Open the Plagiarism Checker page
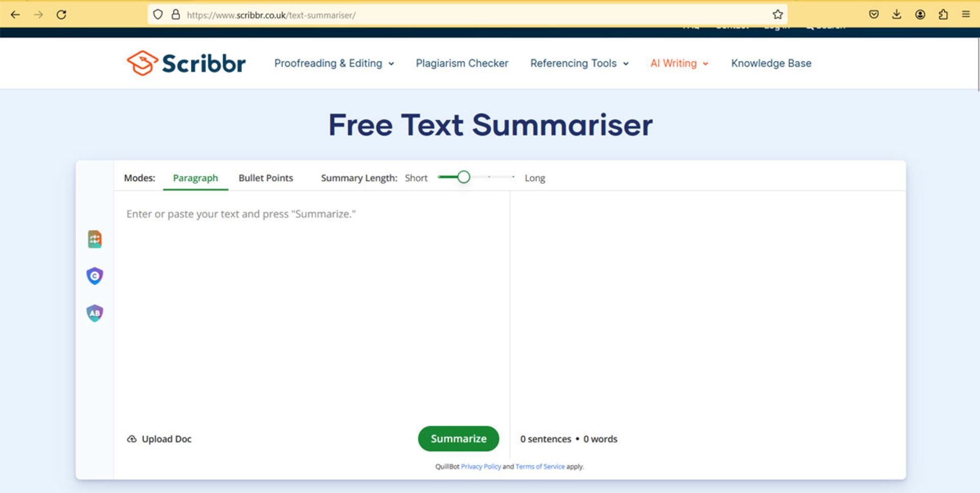The image size is (980, 493). point(461,63)
